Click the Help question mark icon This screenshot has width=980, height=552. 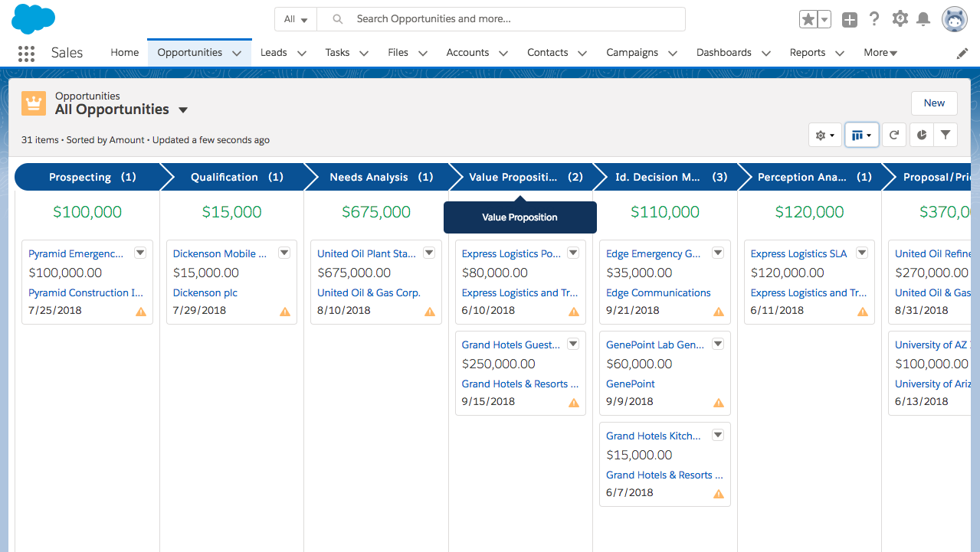point(874,18)
